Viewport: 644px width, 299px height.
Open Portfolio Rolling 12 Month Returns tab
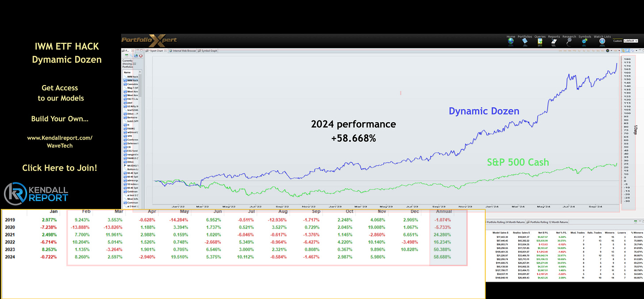point(547,222)
